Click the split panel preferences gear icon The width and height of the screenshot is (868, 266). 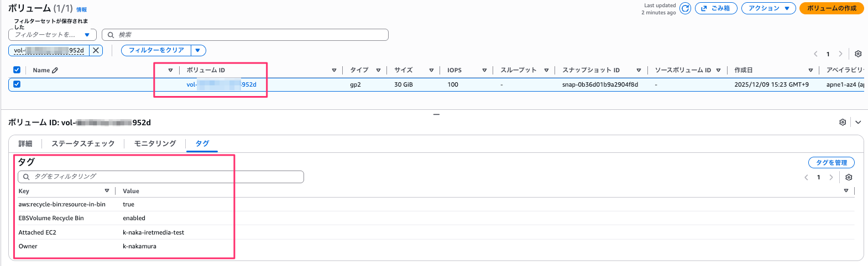point(843,122)
